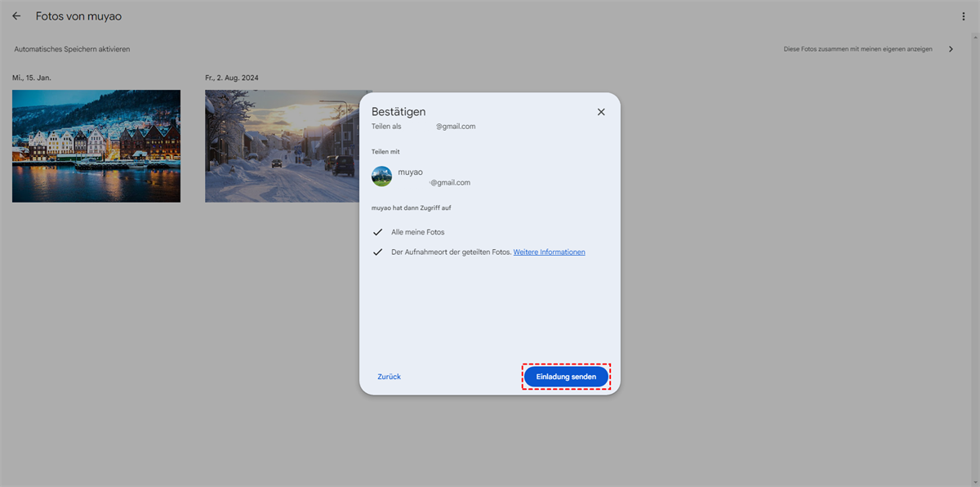Open the Weitere Informationen link

549,252
